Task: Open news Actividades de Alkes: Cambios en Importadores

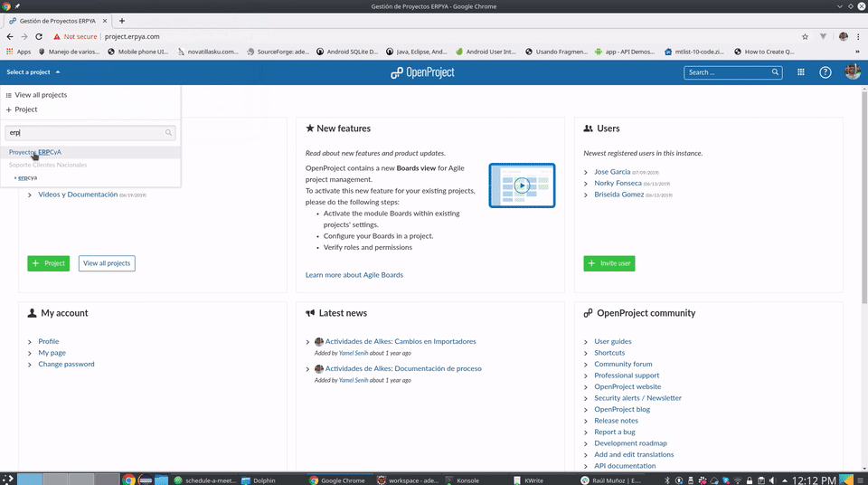Action: pyautogui.click(x=401, y=341)
